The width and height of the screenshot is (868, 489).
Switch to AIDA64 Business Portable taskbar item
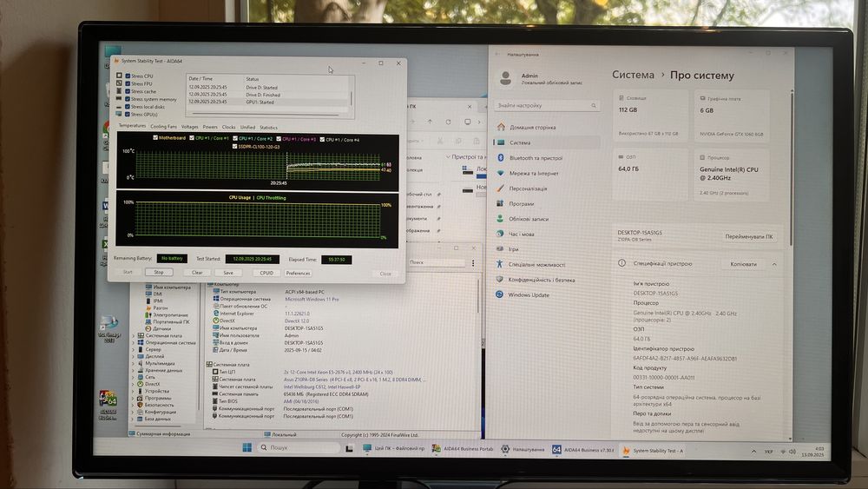[x=463, y=449]
